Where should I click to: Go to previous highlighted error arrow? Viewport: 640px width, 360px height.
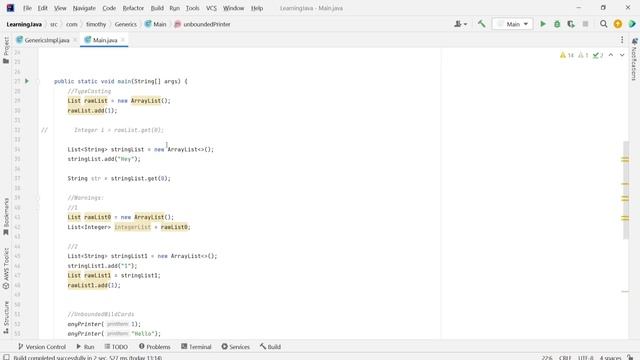coord(611,55)
